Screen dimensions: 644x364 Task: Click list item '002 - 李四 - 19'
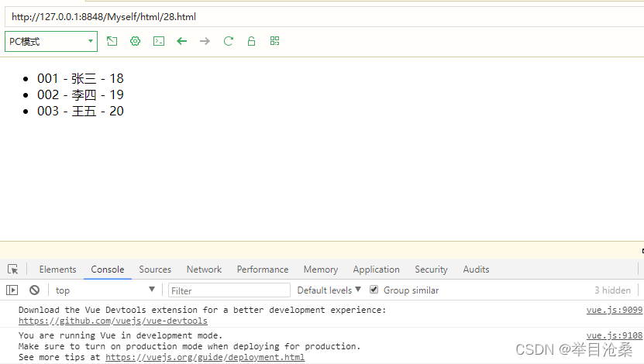[x=80, y=94]
